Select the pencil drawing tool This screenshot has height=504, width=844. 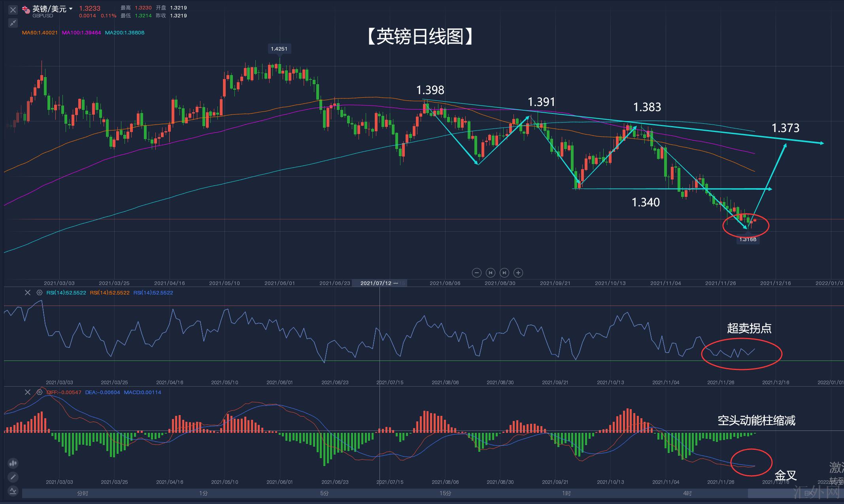pos(13,477)
